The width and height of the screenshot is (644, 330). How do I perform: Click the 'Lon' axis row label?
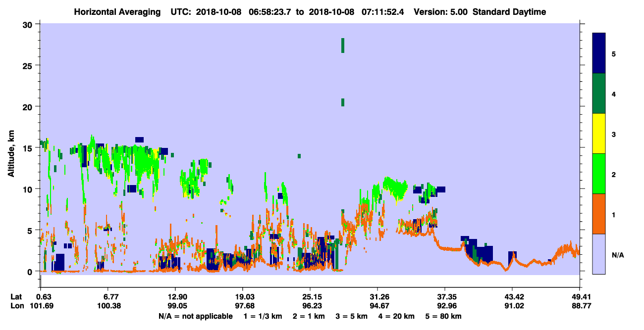[16, 306]
